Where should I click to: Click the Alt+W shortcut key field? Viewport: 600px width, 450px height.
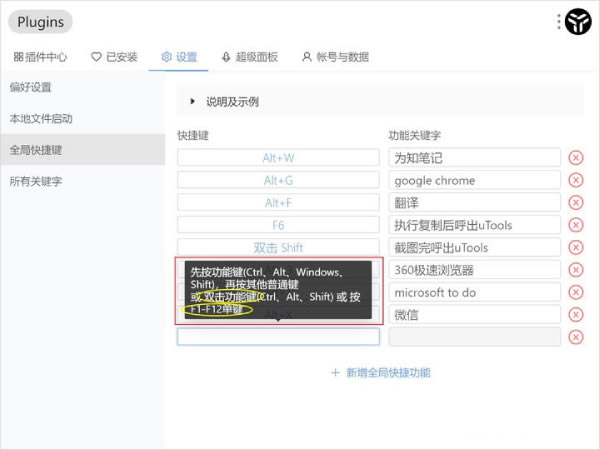tap(278, 158)
